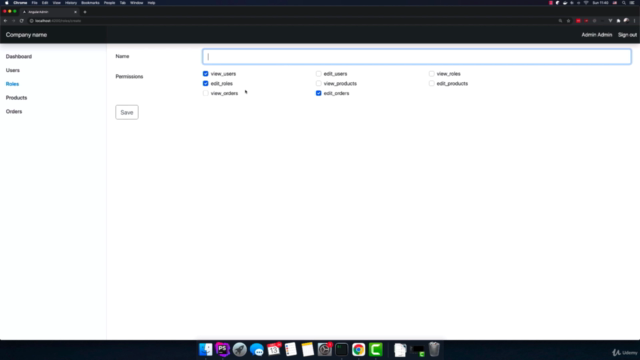Open Calendar app in the dock
This screenshot has height=360, width=640.
(274, 350)
